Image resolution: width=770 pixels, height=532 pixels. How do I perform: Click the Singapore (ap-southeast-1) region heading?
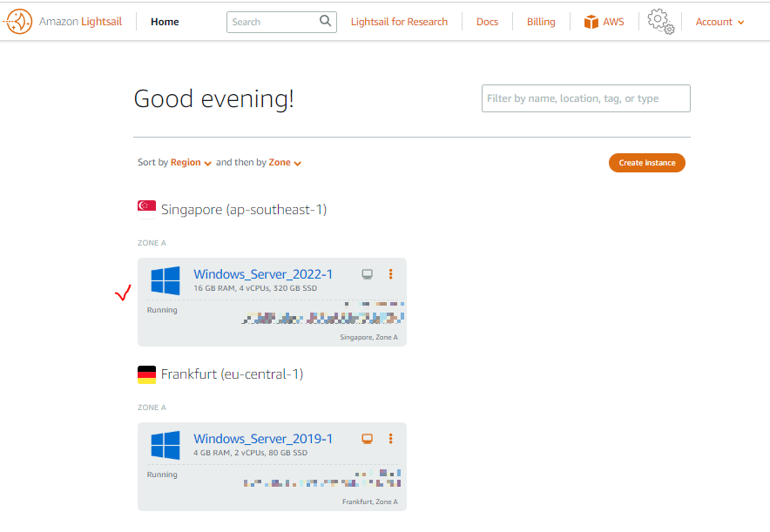tap(244, 210)
